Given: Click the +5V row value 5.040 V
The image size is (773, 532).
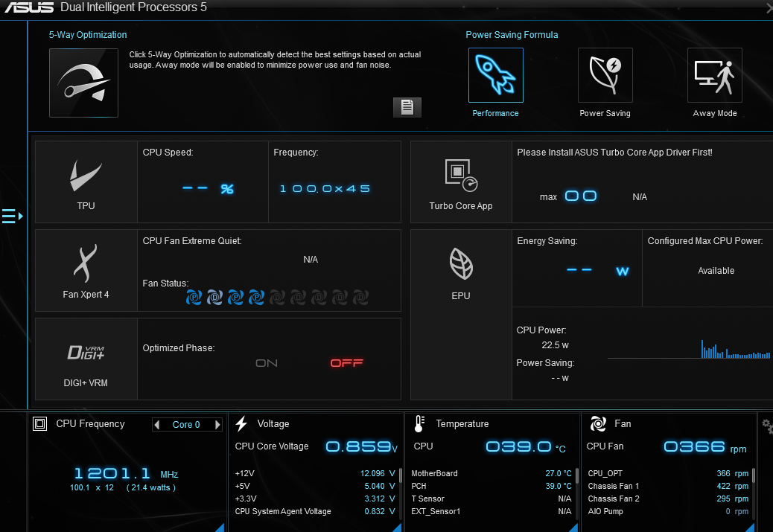Looking at the screenshot, I should (380, 486).
